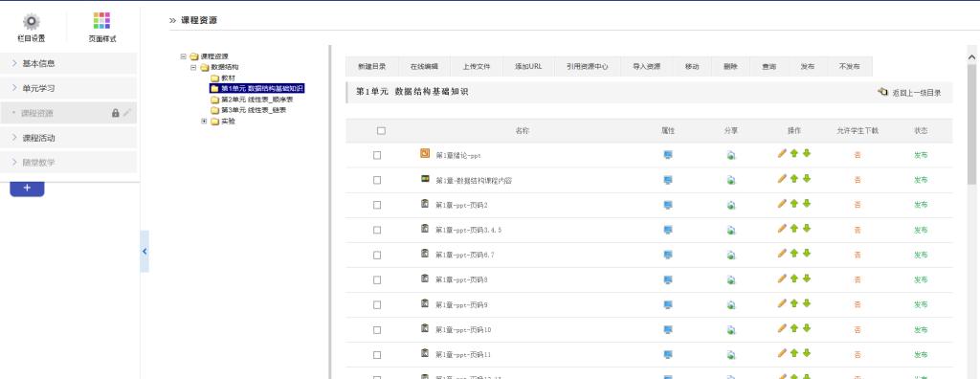Viewport: 980px width, 379px height.
Task: Expand the 实验 folder in tree
Action: pyautogui.click(x=205, y=122)
